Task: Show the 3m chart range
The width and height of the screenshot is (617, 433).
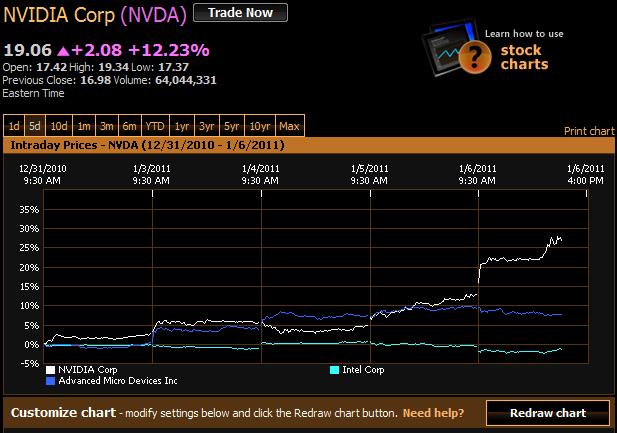Action: [x=107, y=126]
